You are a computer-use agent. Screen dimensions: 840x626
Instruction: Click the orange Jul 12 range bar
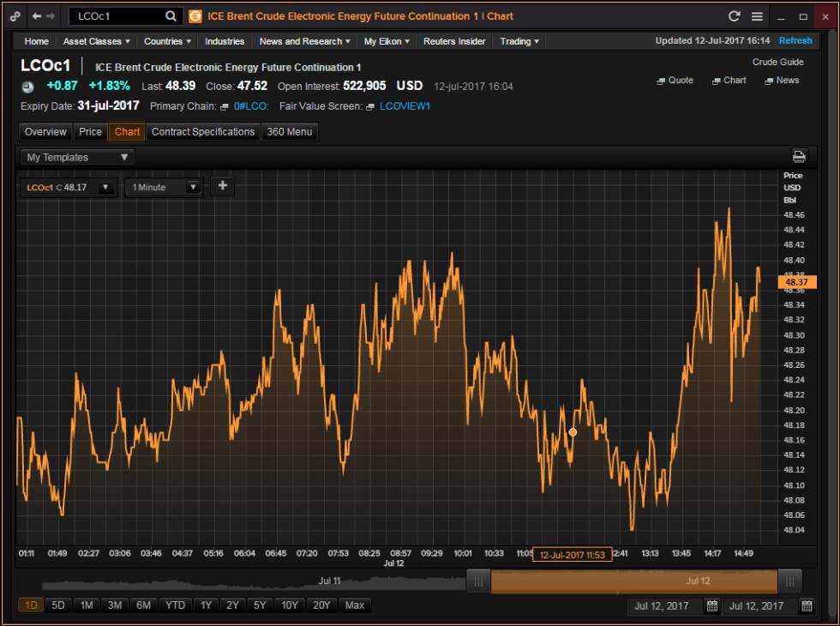(x=634, y=581)
